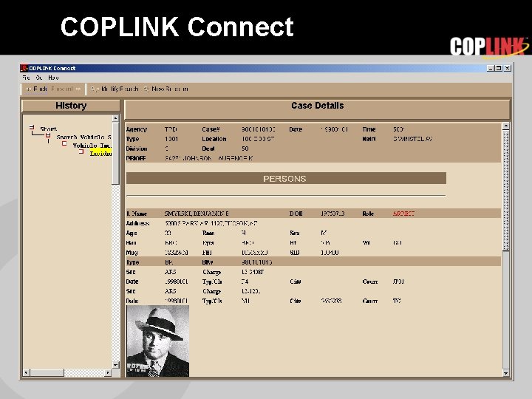This screenshot has height=399, width=532.
Task: Click the Modify Search button
Action: click(x=115, y=89)
